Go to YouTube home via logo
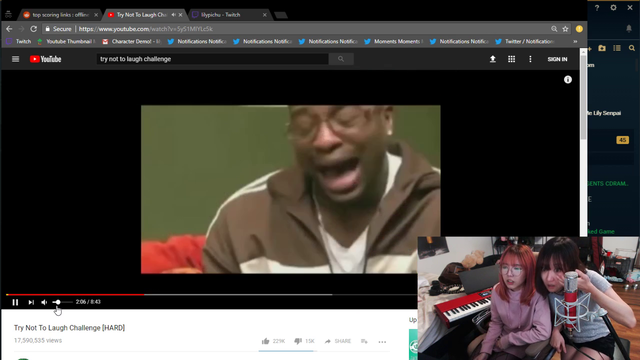This screenshot has width=640, height=360. (46, 59)
